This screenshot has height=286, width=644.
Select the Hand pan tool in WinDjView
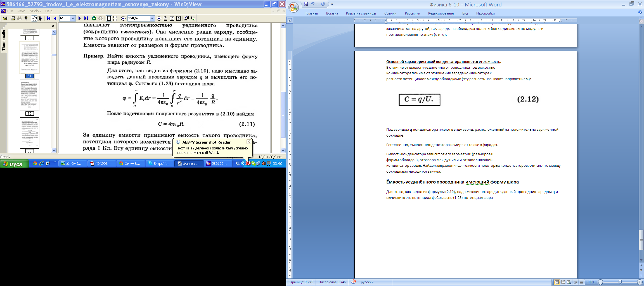tap(34, 18)
